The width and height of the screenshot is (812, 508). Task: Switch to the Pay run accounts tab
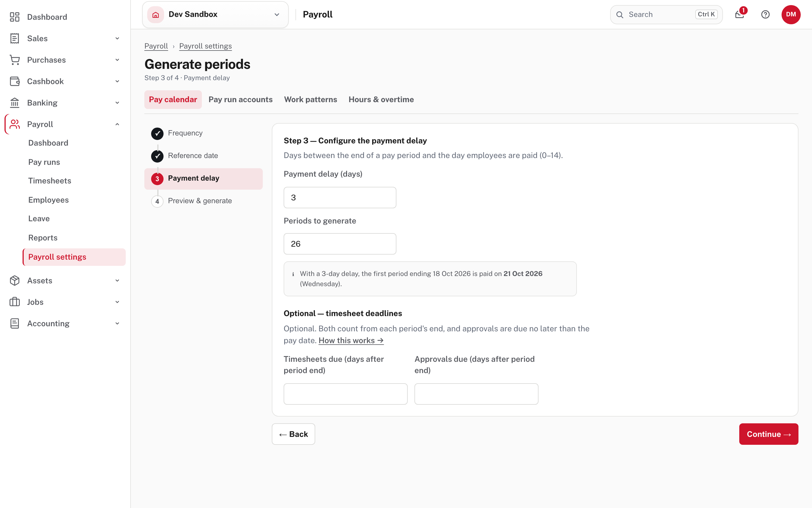click(240, 99)
